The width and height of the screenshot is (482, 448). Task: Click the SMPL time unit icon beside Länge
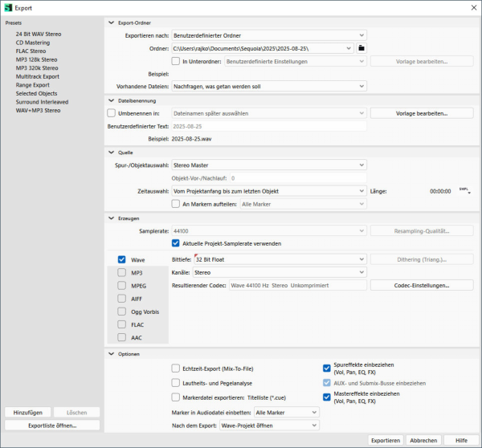pos(464,191)
